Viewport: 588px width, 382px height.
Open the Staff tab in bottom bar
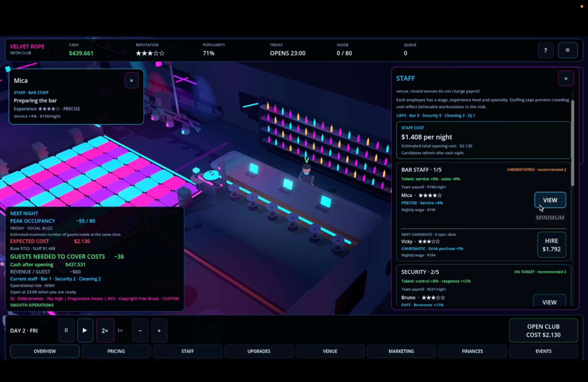(188, 351)
